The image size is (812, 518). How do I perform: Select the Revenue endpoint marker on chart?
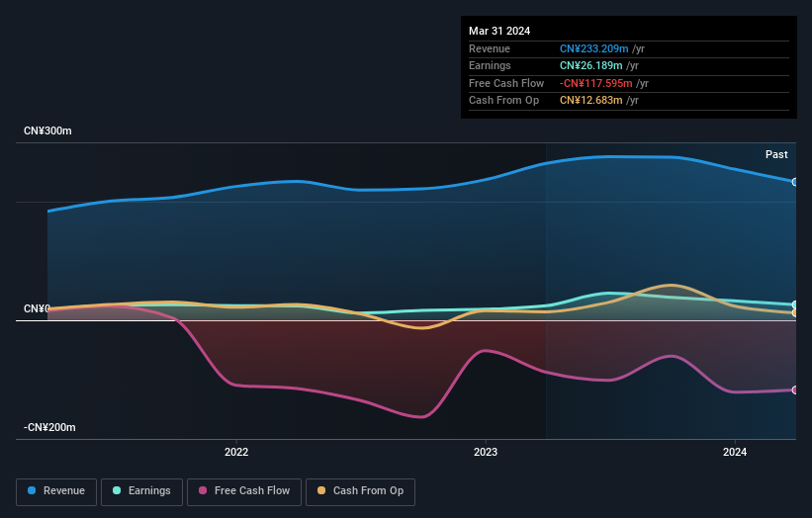795,182
